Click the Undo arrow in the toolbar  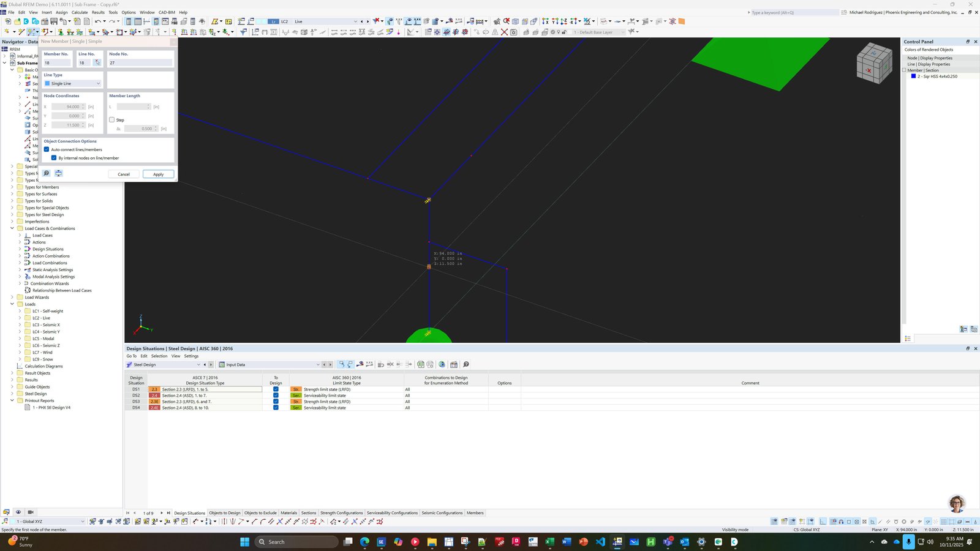click(97, 21)
